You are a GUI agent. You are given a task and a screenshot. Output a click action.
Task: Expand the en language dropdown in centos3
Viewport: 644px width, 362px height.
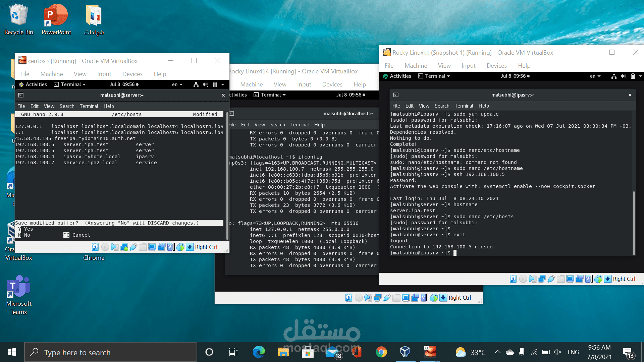click(177, 84)
